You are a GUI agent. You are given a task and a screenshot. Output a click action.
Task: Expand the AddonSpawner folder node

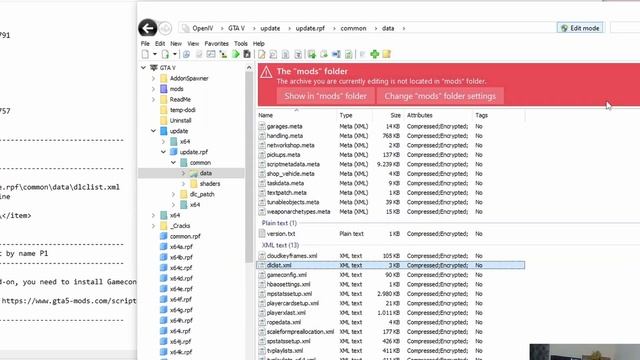153,78
